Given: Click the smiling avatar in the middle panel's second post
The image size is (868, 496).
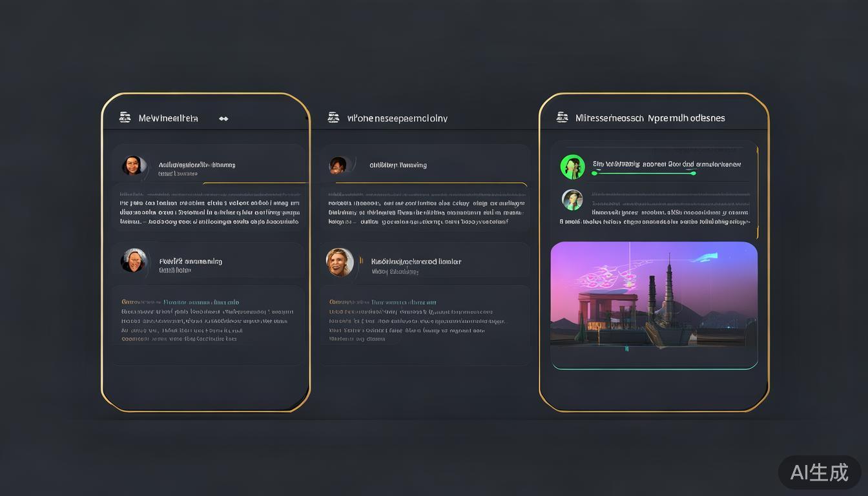Looking at the screenshot, I should tap(341, 262).
